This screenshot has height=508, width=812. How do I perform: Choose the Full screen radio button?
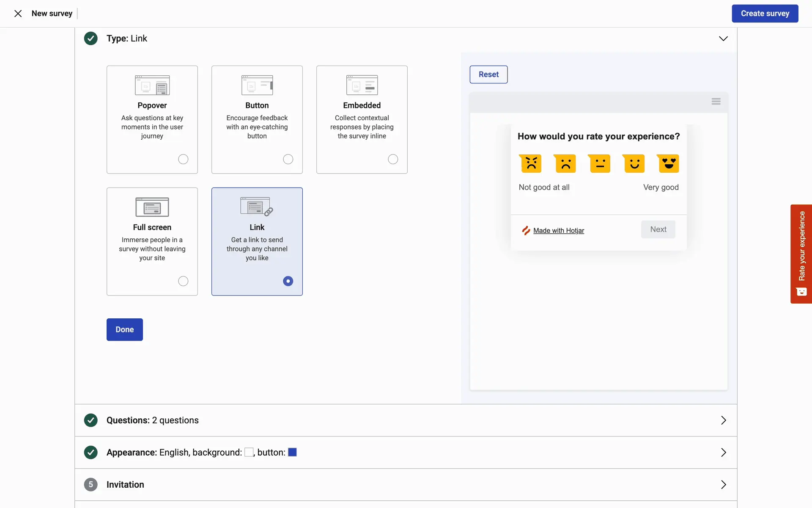(x=183, y=281)
